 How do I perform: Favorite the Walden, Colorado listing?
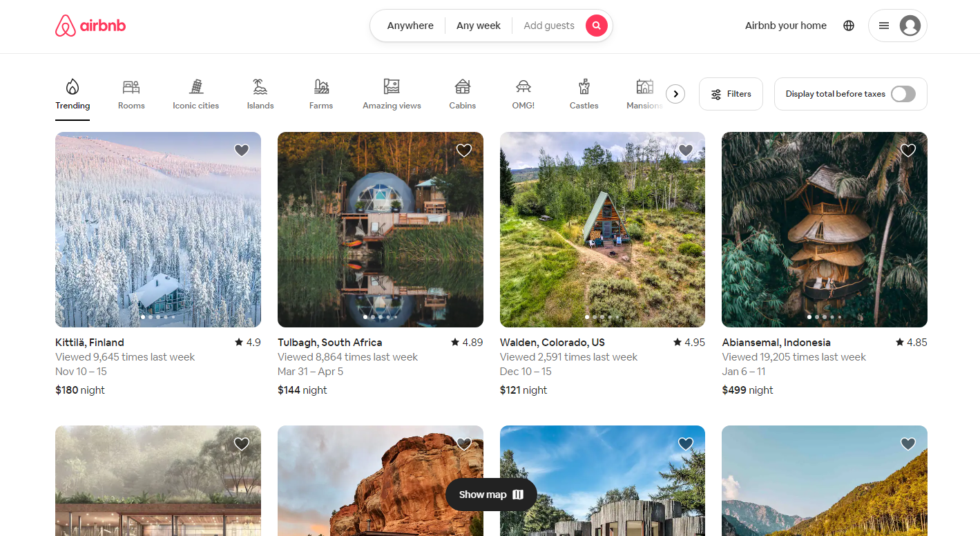686,150
